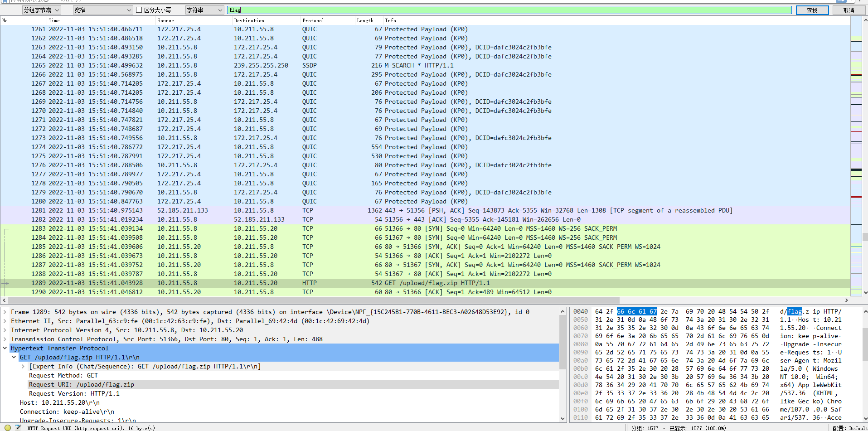This screenshot has width=868, height=431.
Task: Open the 宽窄 character width dropdown
Action: pos(102,10)
